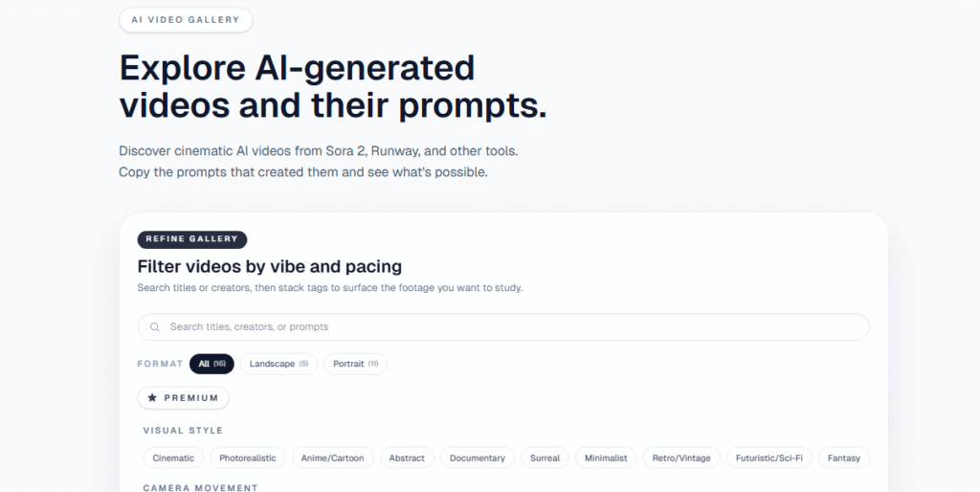Toggle the Premium filter button

coord(183,397)
